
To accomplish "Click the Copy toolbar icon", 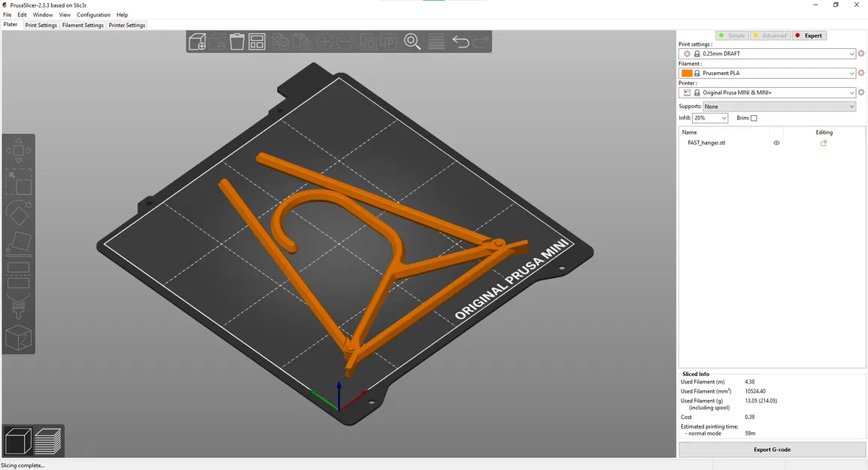I will point(281,41).
